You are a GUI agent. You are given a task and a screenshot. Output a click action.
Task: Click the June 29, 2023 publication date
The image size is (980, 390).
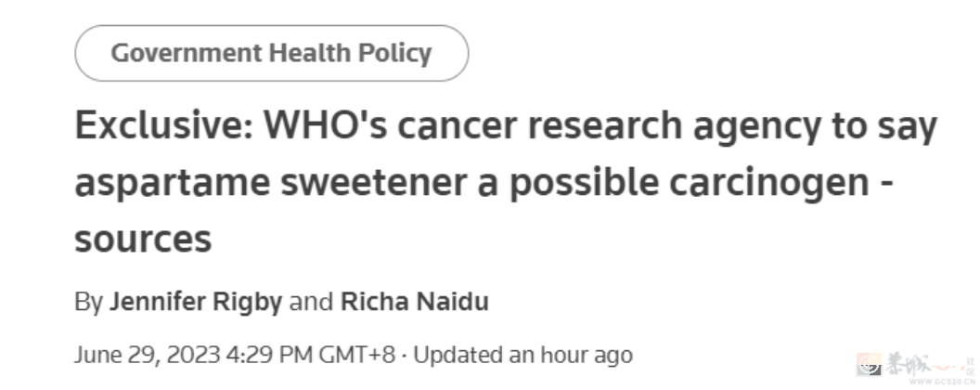pyautogui.click(x=148, y=355)
